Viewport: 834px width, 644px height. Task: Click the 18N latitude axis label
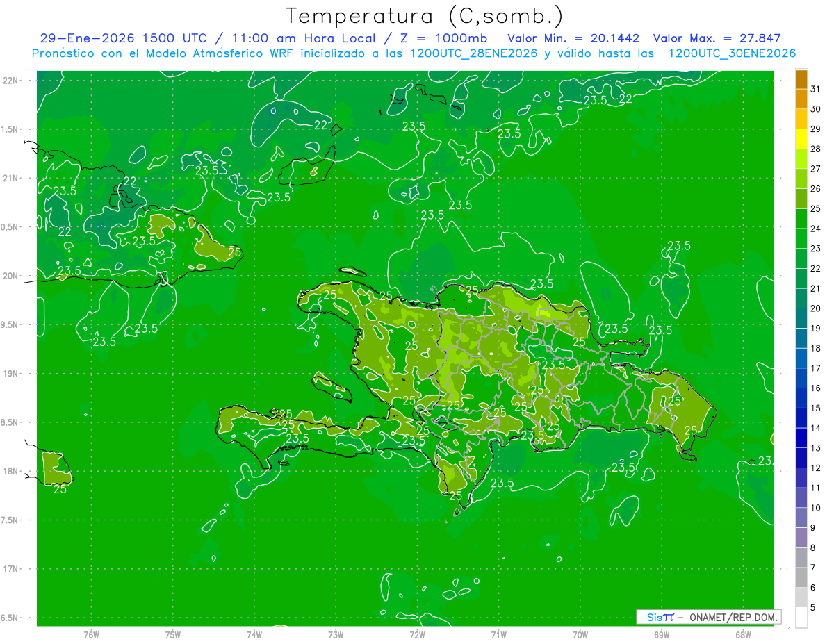(x=12, y=472)
